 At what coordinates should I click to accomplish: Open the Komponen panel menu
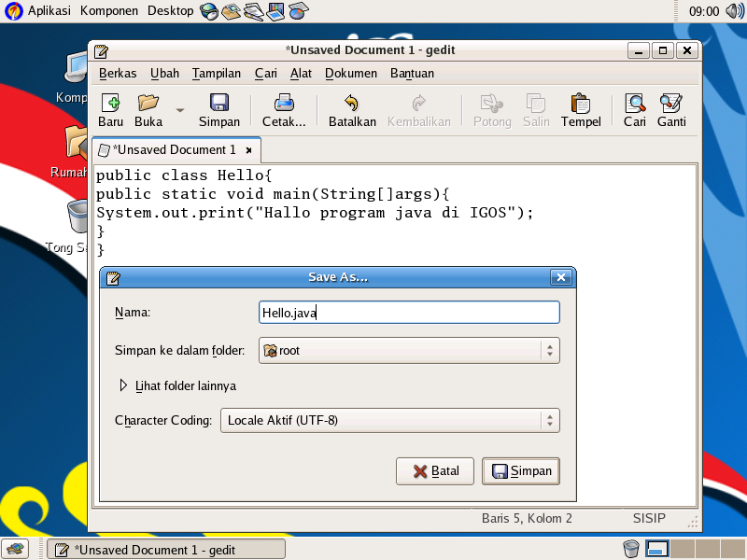pyautogui.click(x=109, y=10)
